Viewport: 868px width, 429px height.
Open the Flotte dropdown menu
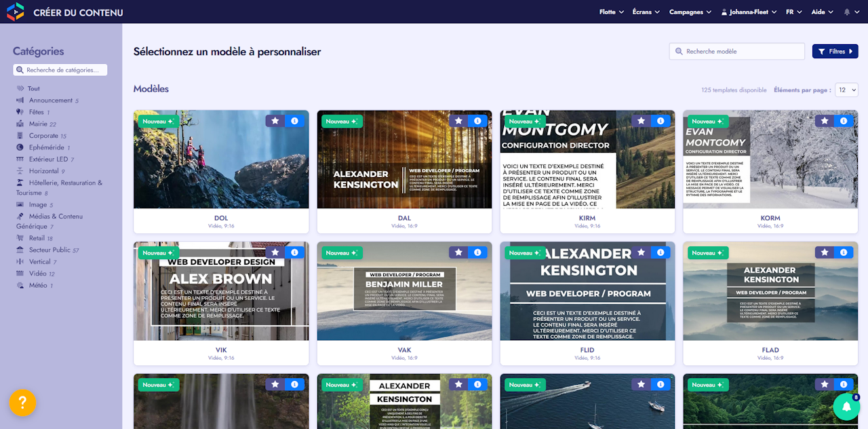pos(611,12)
